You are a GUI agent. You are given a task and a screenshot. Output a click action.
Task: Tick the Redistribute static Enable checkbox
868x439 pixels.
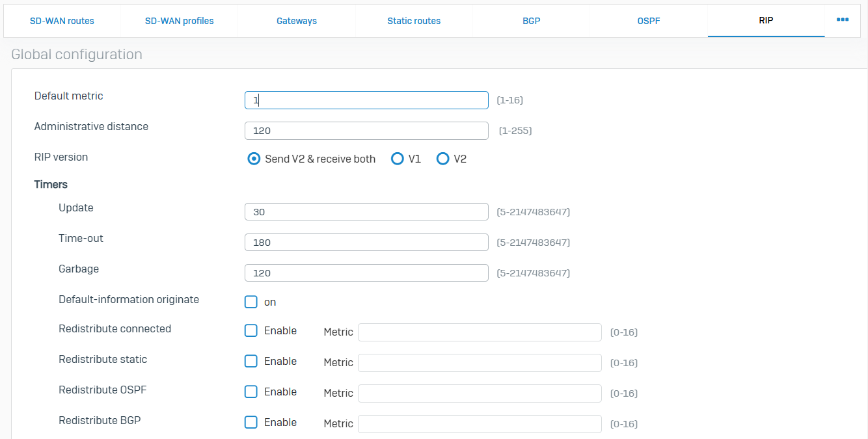click(x=251, y=361)
